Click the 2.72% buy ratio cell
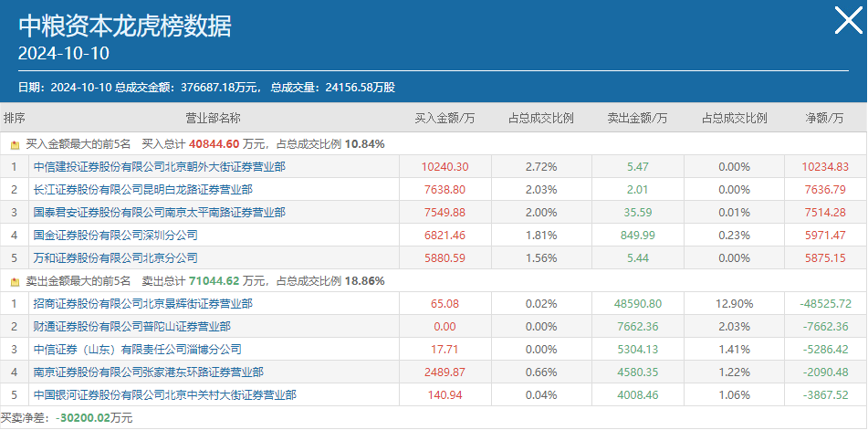868x430 pixels. click(x=541, y=166)
